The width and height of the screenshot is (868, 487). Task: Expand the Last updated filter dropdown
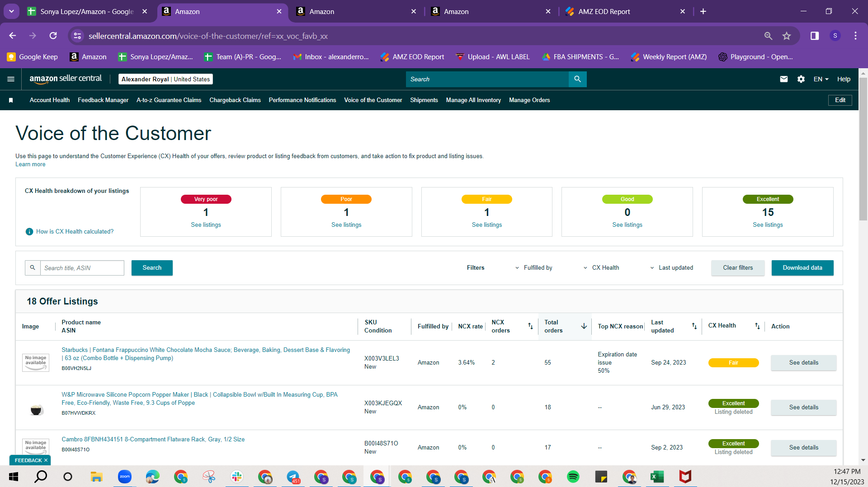click(672, 268)
